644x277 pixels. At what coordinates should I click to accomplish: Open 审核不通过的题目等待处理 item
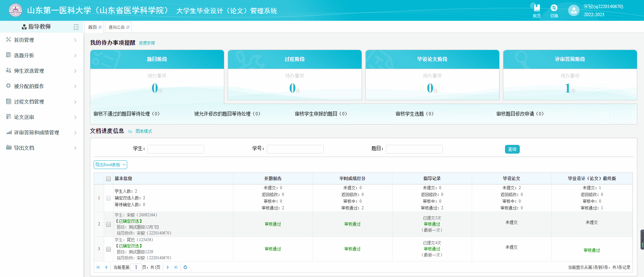pos(127,114)
